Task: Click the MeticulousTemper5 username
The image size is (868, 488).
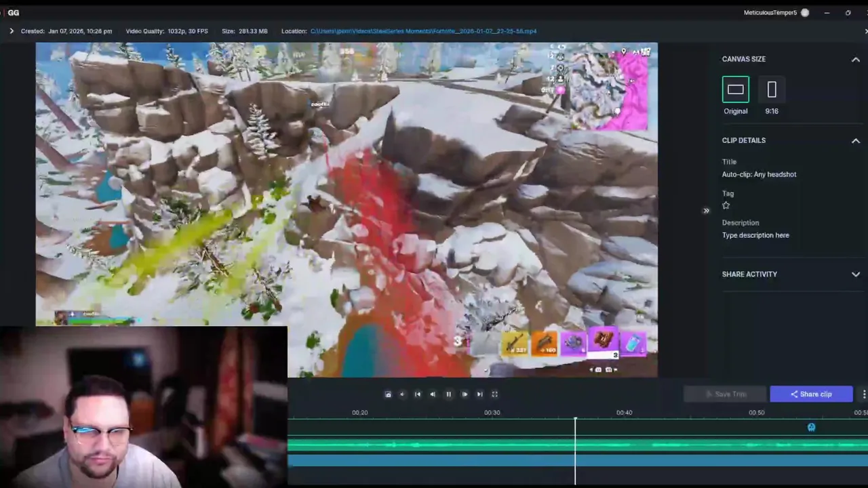Action: click(x=770, y=13)
